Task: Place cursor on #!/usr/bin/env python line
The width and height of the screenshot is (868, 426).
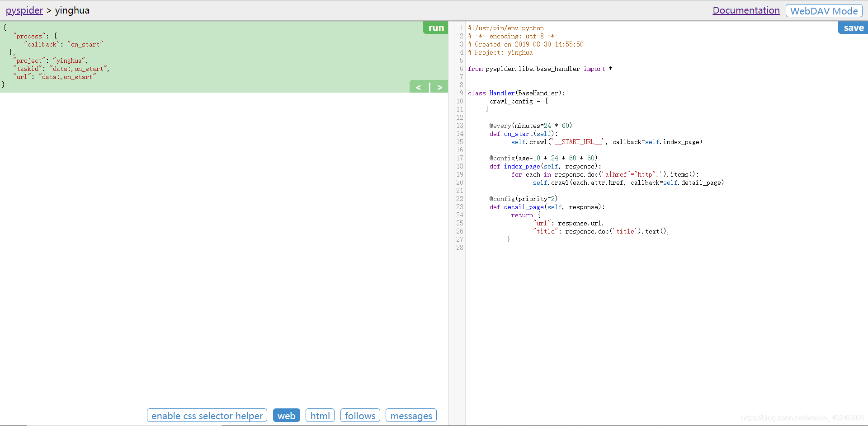Action: tap(506, 28)
